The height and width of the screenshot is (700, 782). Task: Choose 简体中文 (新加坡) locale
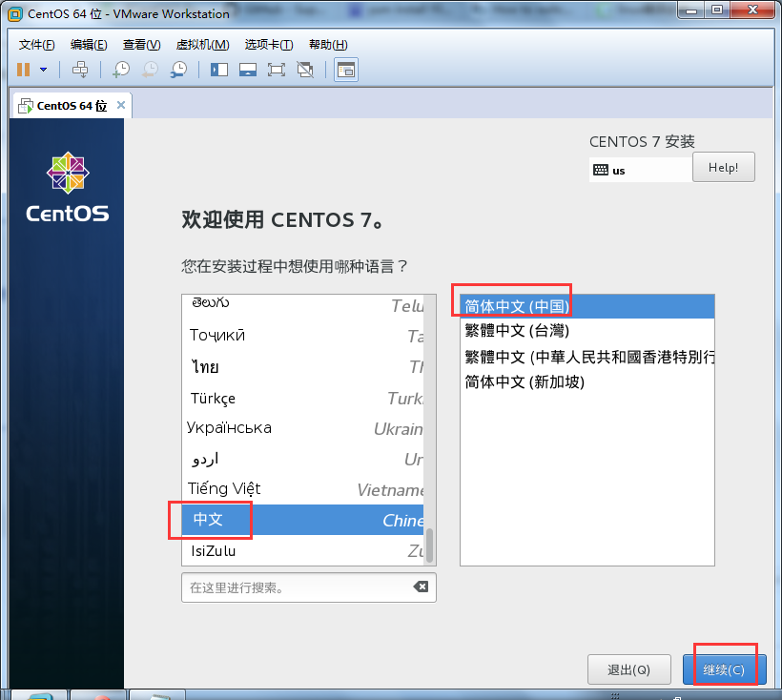[587, 381]
